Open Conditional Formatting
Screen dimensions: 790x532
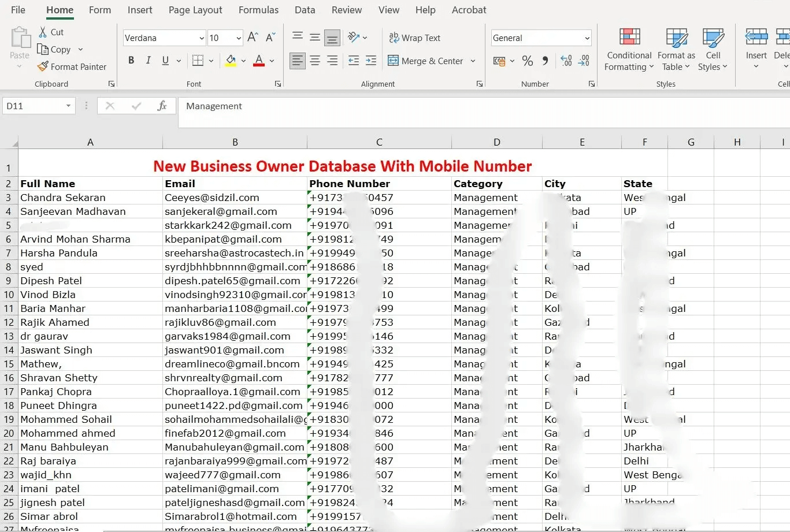pyautogui.click(x=628, y=49)
